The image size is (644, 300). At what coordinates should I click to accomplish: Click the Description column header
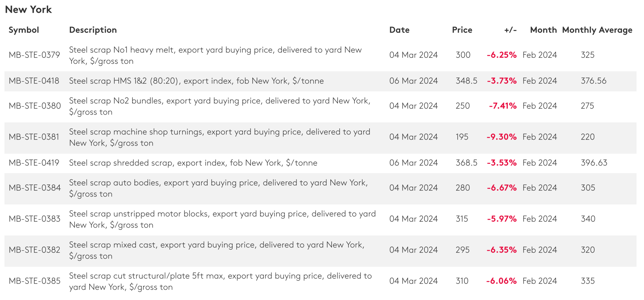(93, 30)
